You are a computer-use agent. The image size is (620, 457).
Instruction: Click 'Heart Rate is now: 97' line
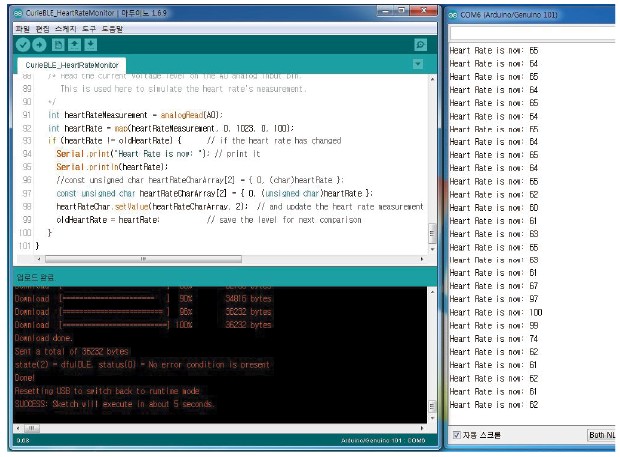(x=494, y=299)
